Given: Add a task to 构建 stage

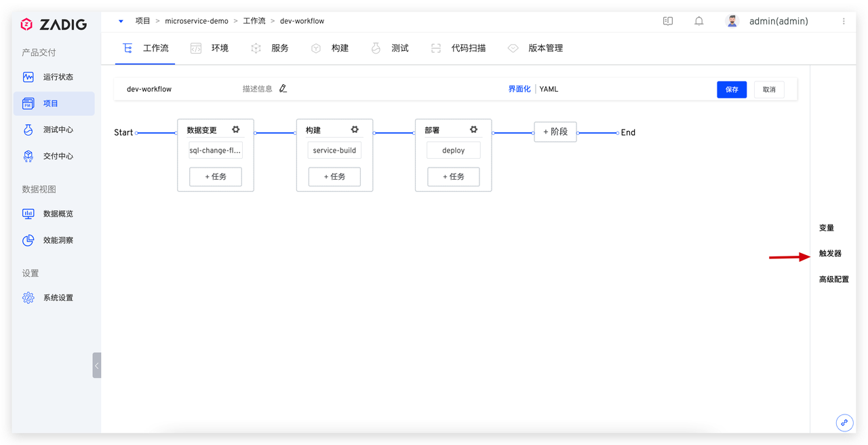Looking at the screenshot, I should click(x=334, y=176).
